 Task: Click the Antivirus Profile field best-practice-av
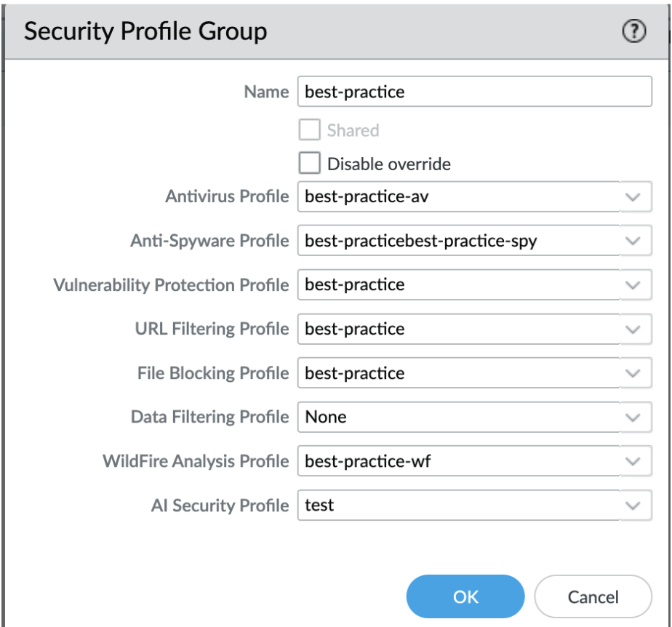[x=458, y=197]
